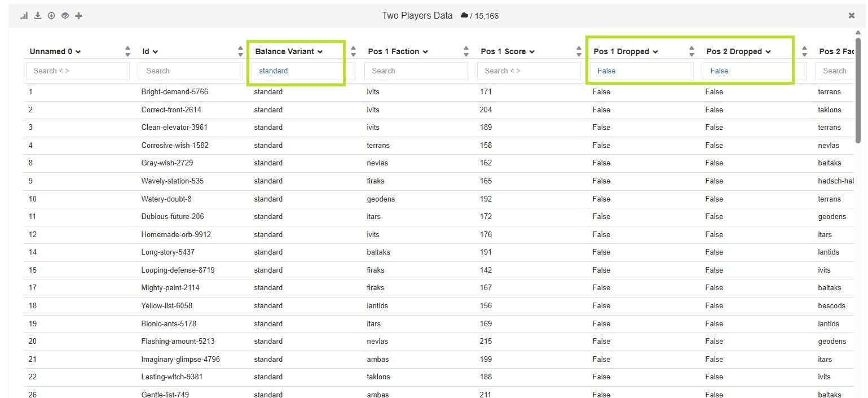This screenshot has width=868, height=398.
Task: Click the bescods faction cell
Action: coord(832,305)
